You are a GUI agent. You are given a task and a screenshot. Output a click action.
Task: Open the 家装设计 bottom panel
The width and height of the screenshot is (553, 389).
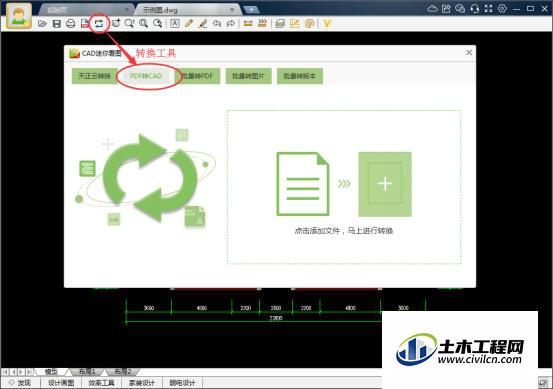[x=142, y=383]
